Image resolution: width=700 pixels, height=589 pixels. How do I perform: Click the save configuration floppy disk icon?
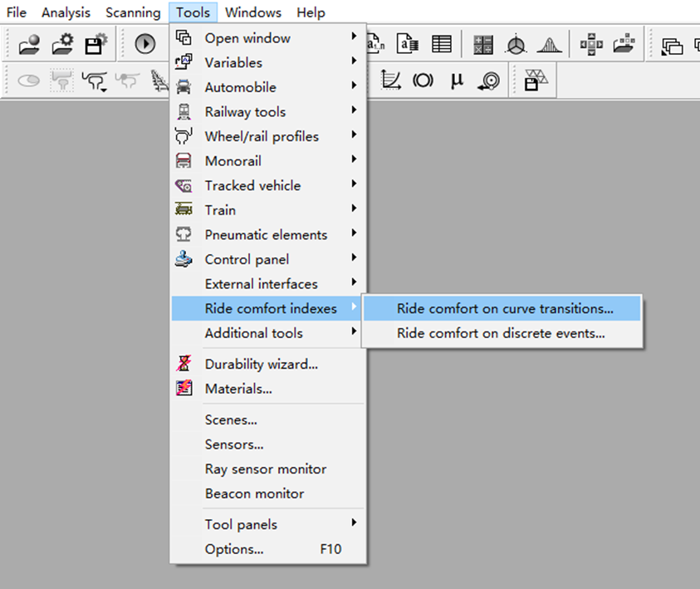click(96, 45)
